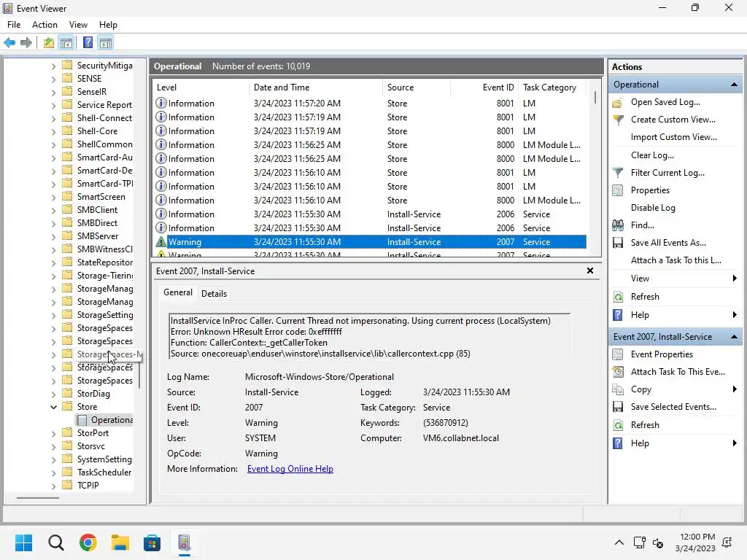Collapse the Store tree node
Screen dimensions: 747x560
click(x=53, y=407)
